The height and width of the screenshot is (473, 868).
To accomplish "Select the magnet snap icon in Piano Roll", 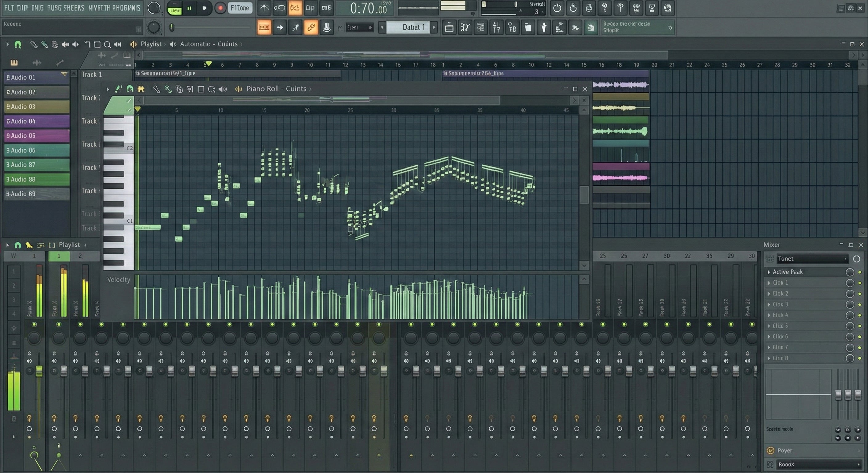I will (x=130, y=89).
